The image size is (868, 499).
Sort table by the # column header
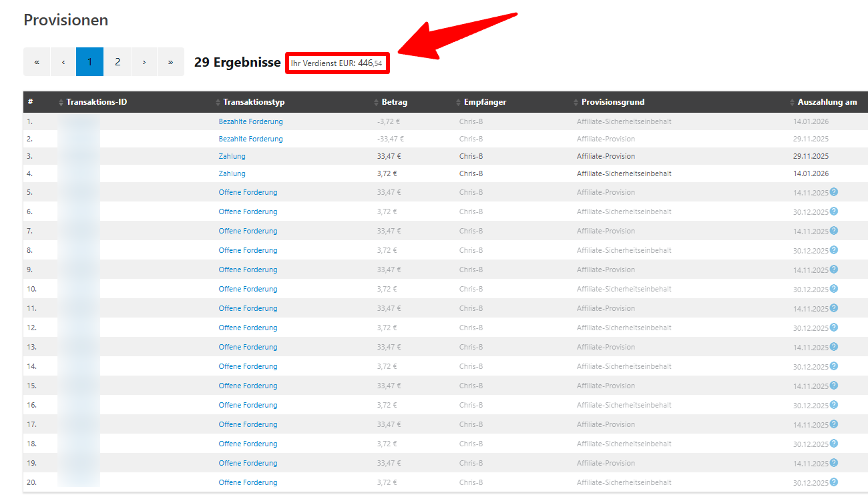pos(31,102)
